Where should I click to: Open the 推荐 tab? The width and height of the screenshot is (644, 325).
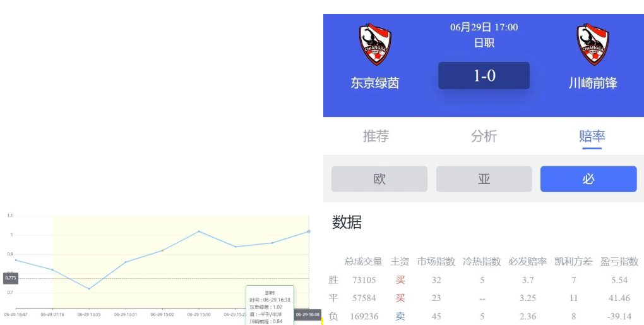point(376,136)
